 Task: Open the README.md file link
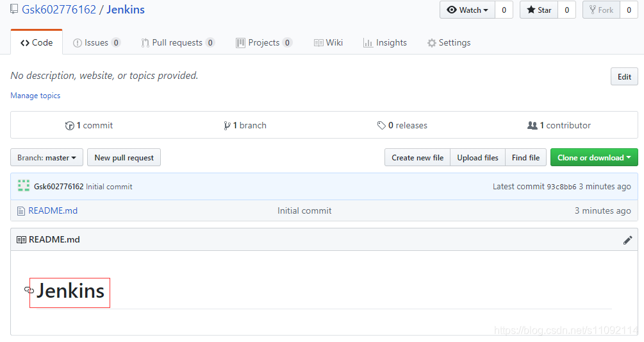tap(53, 210)
